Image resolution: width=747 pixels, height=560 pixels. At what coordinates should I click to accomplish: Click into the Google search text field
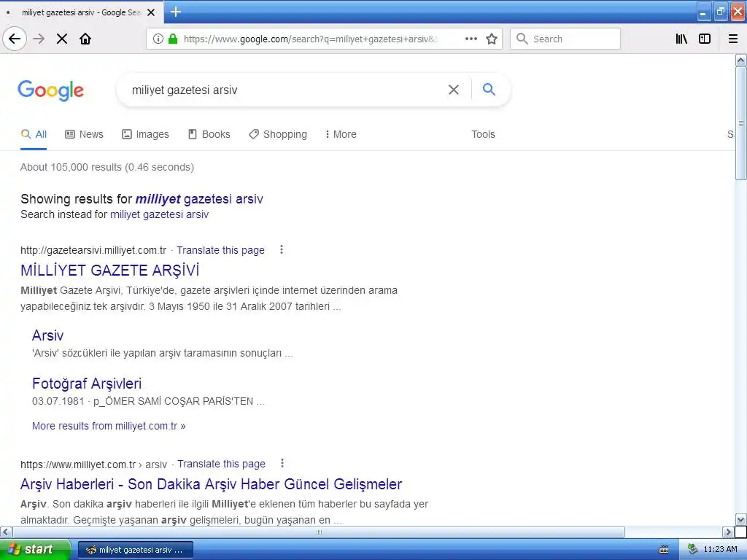[x=286, y=90]
